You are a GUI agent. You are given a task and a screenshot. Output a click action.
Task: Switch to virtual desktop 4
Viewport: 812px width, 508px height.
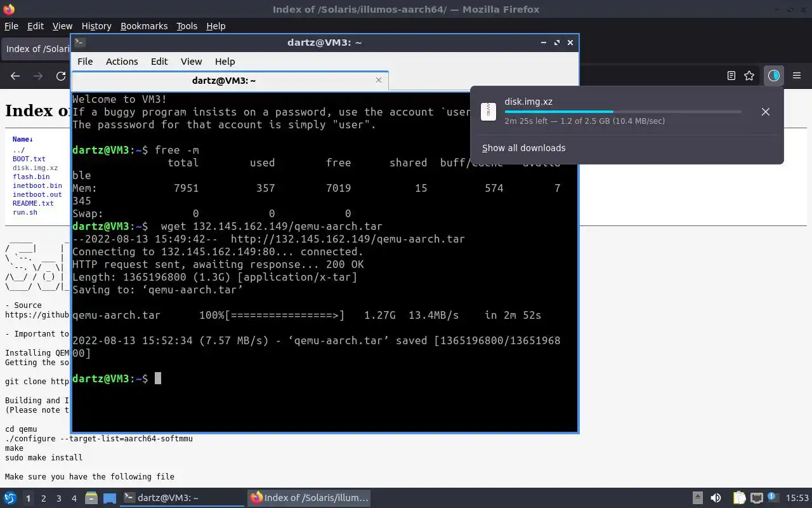[74, 498]
